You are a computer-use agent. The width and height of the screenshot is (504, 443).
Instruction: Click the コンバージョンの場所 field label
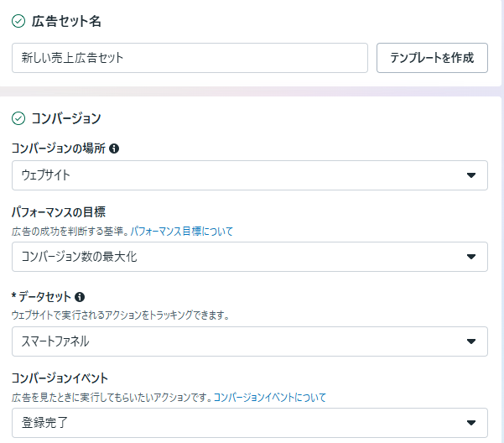(x=58, y=149)
